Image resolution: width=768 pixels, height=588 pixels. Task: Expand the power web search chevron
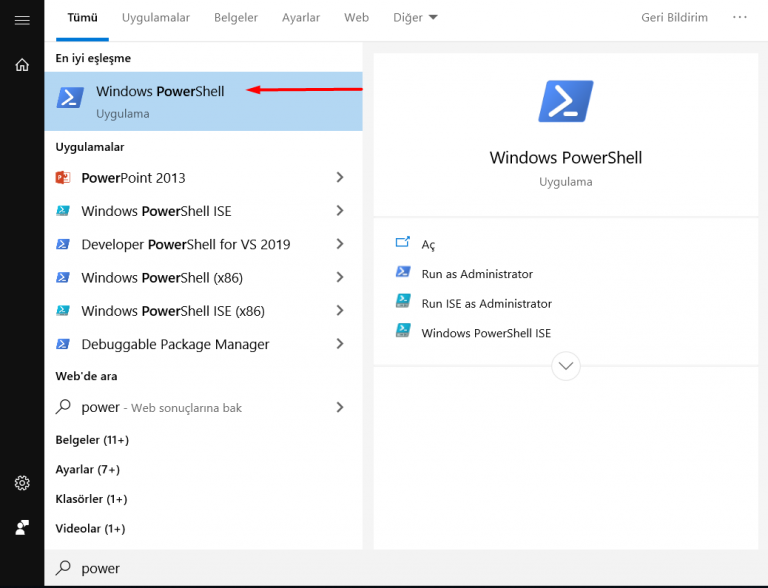(340, 407)
